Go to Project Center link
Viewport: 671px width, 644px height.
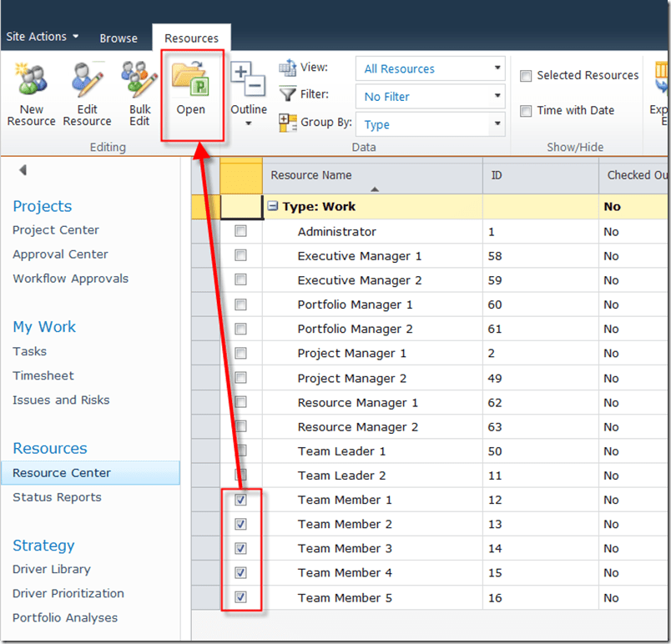[x=56, y=230]
